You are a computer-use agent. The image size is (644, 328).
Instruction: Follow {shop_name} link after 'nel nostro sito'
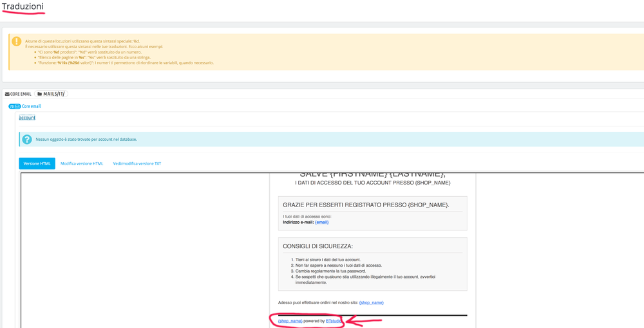click(372, 302)
